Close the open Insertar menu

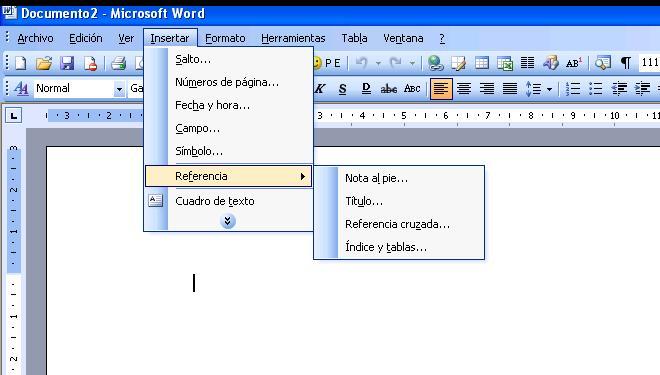tap(170, 38)
